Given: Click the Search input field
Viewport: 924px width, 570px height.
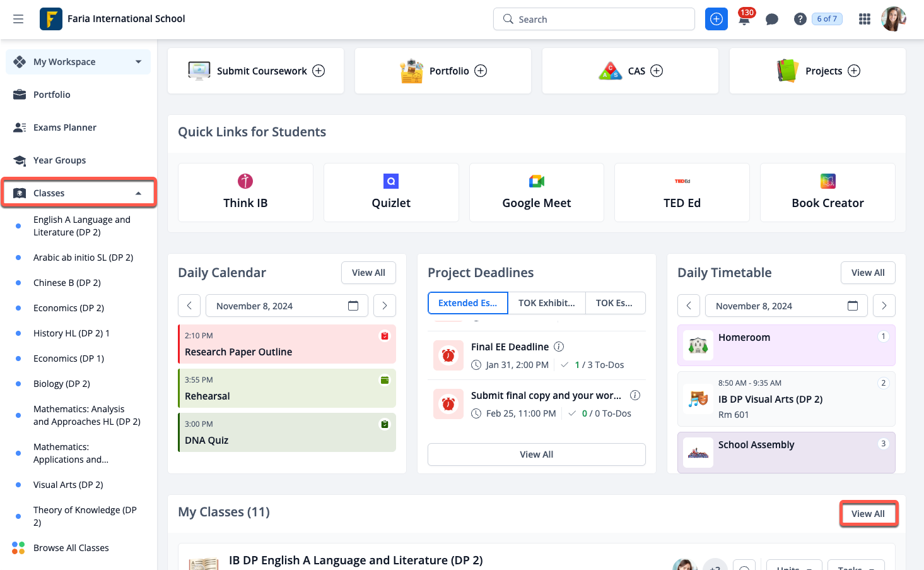Looking at the screenshot, I should [x=593, y=20].
